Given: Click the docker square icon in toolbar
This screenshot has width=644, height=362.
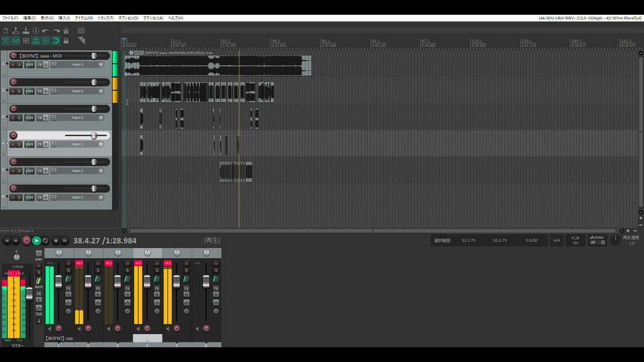Looking at the screenshot, I should 81,31.
